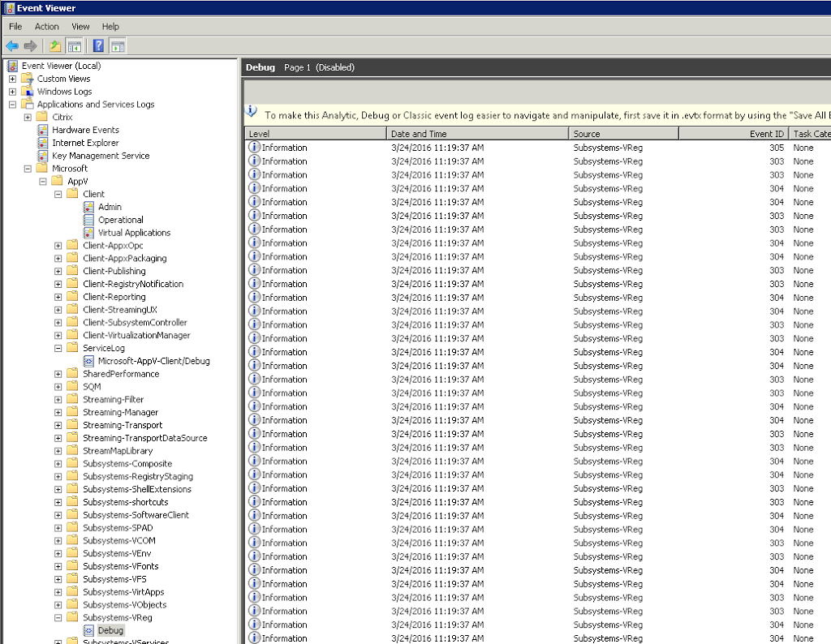The image size is (831, 644).
Task: Collapse the Subsystems-VReg folder
Action: [58, 618]
